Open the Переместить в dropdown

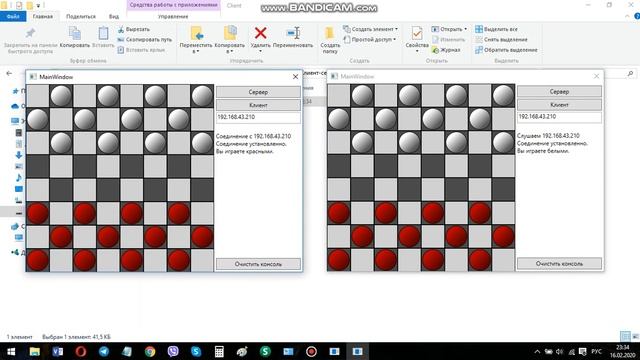196,49
